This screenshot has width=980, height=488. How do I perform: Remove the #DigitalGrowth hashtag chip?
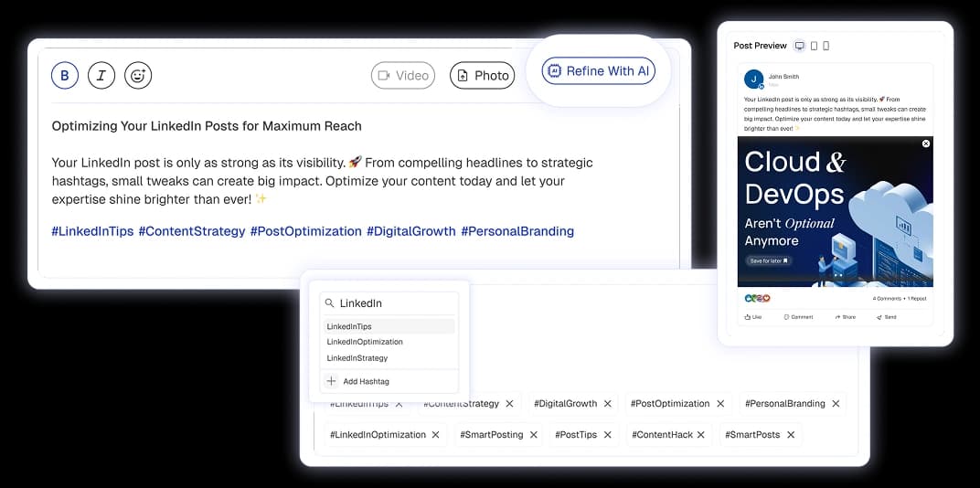coord(607,404)
